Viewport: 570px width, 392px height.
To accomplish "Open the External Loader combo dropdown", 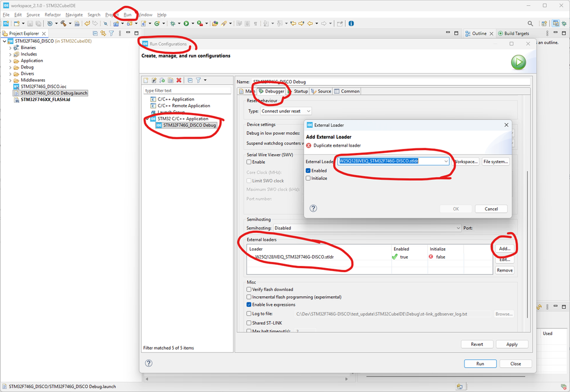I will 446,161.
